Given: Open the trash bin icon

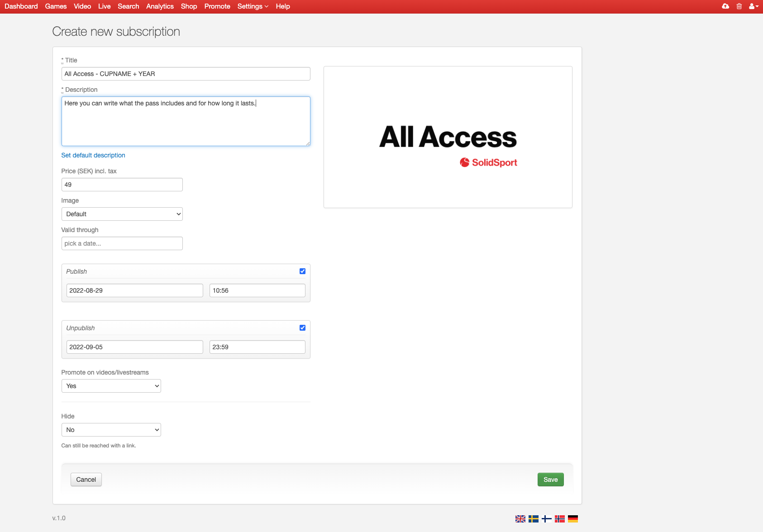Looking at the screenshot, I should pyautogui.click(x=739, y=6).
